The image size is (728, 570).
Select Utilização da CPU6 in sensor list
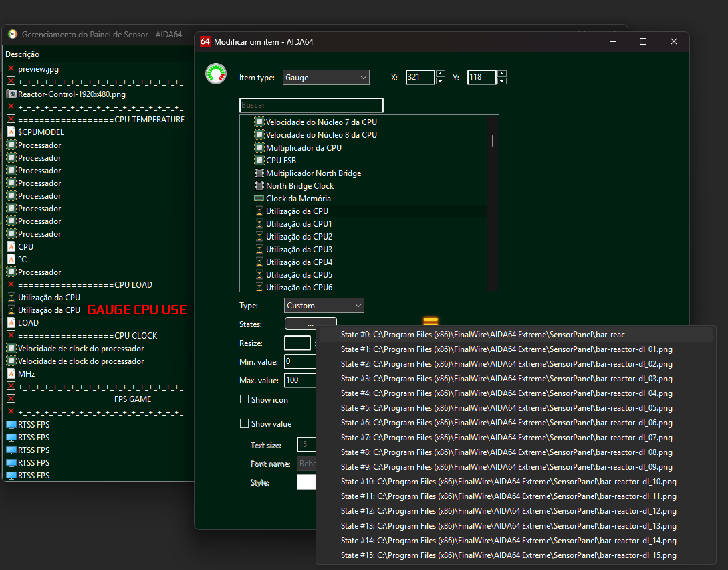coord(299,288)
